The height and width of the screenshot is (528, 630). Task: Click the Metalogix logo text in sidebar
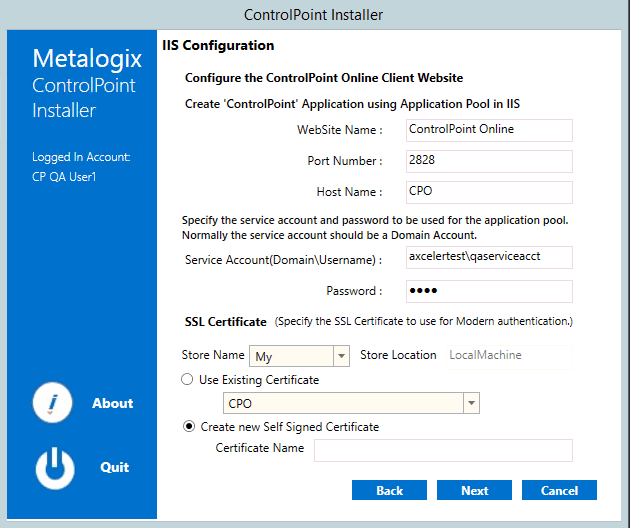tap(87, 58)
